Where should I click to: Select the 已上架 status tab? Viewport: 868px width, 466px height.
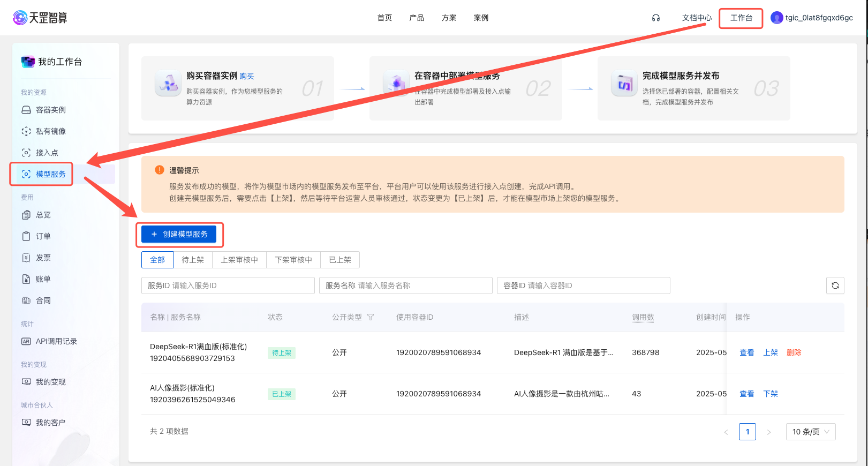click(x=340, y=260)
